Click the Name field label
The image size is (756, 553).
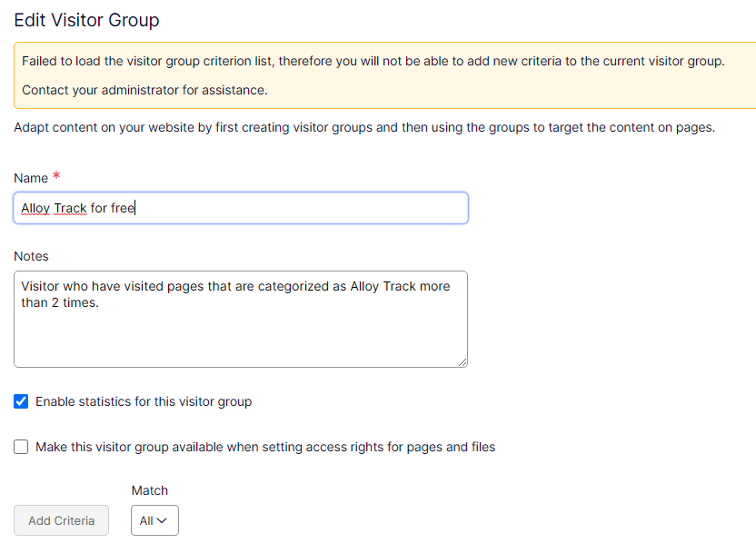pos(31,178)
